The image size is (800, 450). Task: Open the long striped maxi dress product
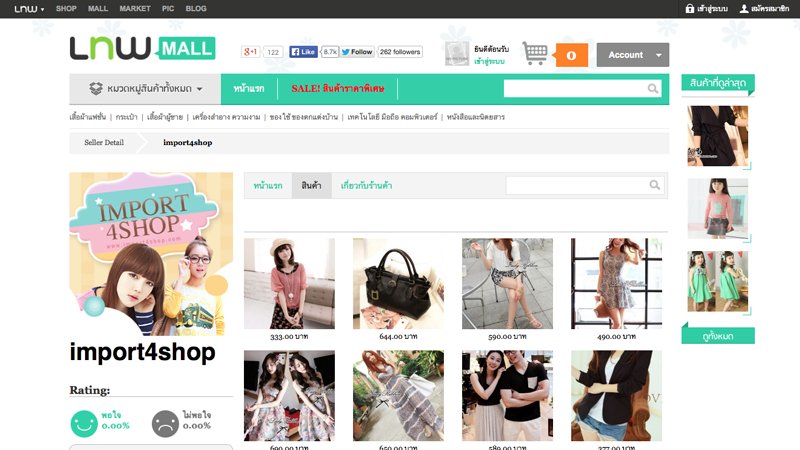click(398, 395)
